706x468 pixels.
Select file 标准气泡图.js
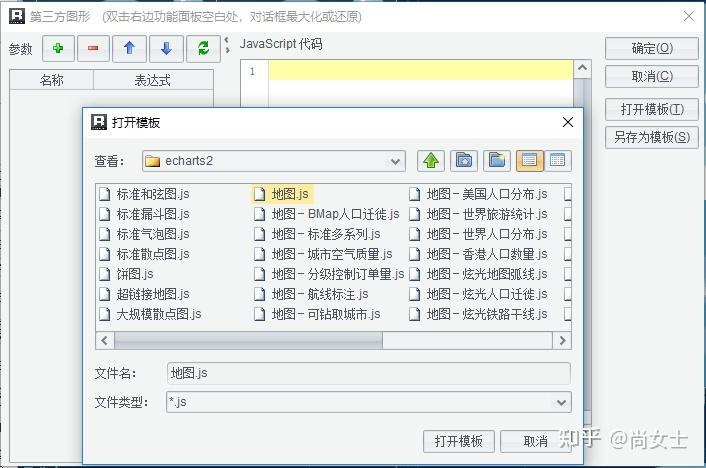pos(145,234)
